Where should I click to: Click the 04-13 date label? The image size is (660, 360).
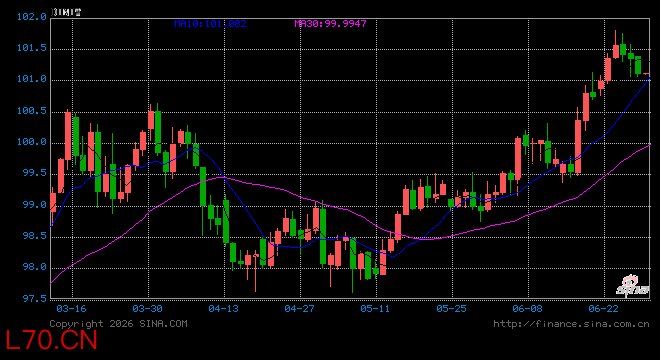tap(224, 309)
